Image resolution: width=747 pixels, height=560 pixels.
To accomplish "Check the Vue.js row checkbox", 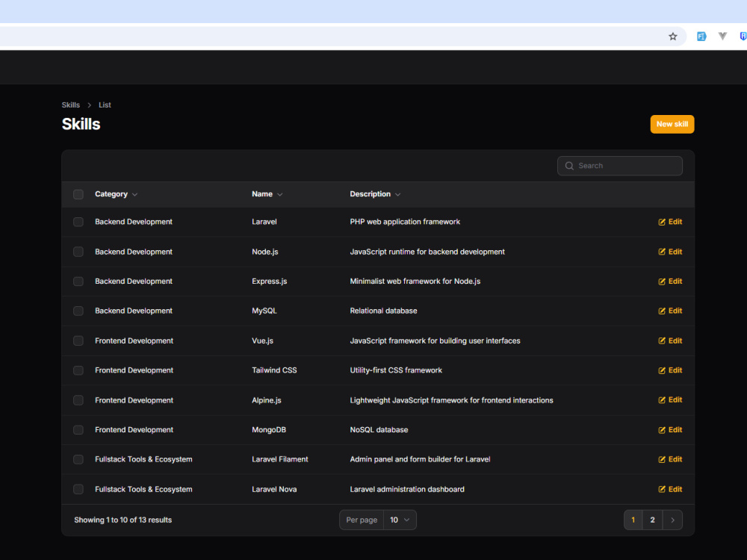I will pyautogui.click(x=78, y=341).
